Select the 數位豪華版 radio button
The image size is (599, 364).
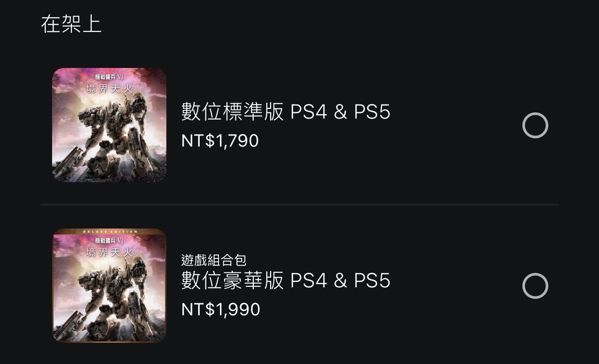click(x=535, y=286)
